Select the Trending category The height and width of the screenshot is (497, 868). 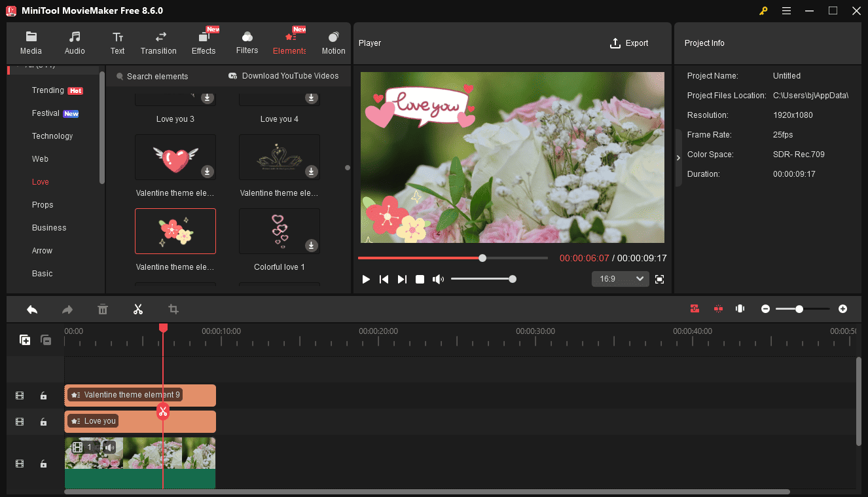point(57,90)
